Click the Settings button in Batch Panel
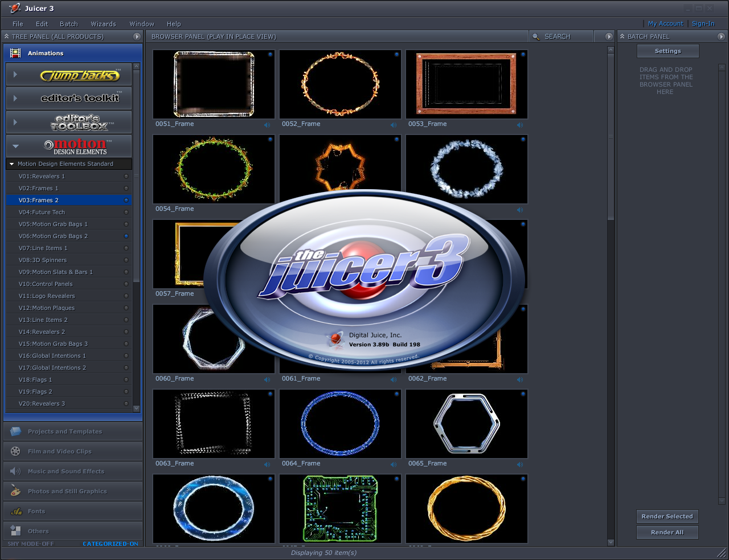729x560 pixels. 668,51
